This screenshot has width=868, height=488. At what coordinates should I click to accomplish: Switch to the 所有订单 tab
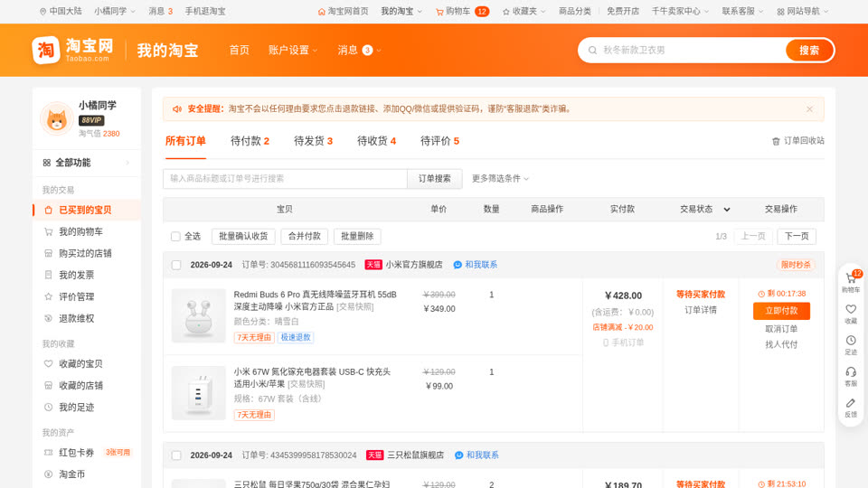coord(185,141)
